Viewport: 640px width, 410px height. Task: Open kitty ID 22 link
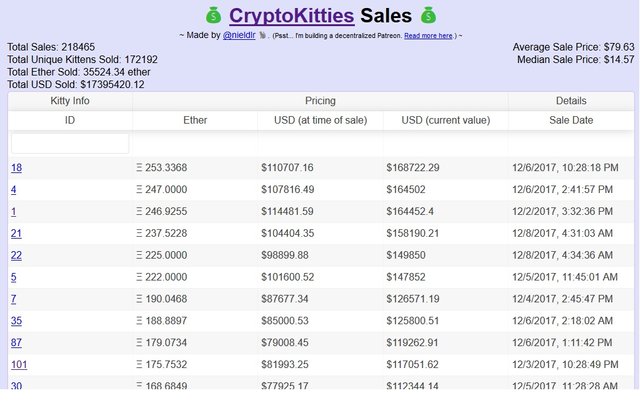click(x=16, y=255)
